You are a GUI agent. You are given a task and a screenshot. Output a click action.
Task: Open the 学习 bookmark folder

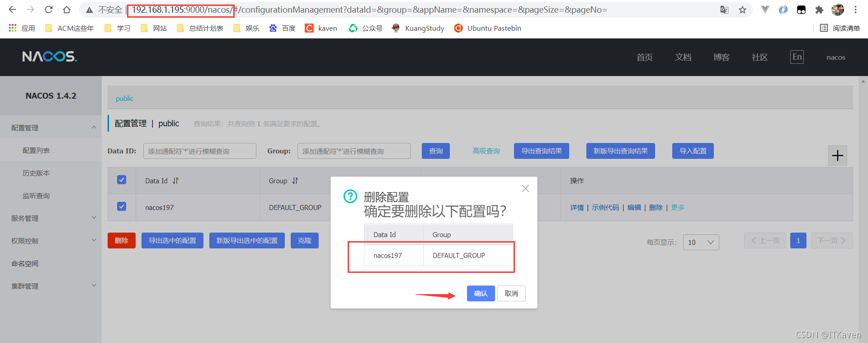pyautogui.click(x=117, y=28)
